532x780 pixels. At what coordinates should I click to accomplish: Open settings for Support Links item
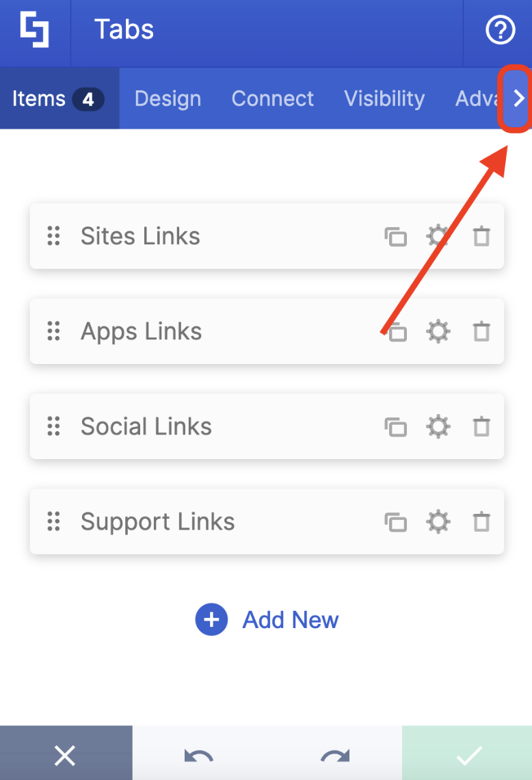[x=438, y=522]
